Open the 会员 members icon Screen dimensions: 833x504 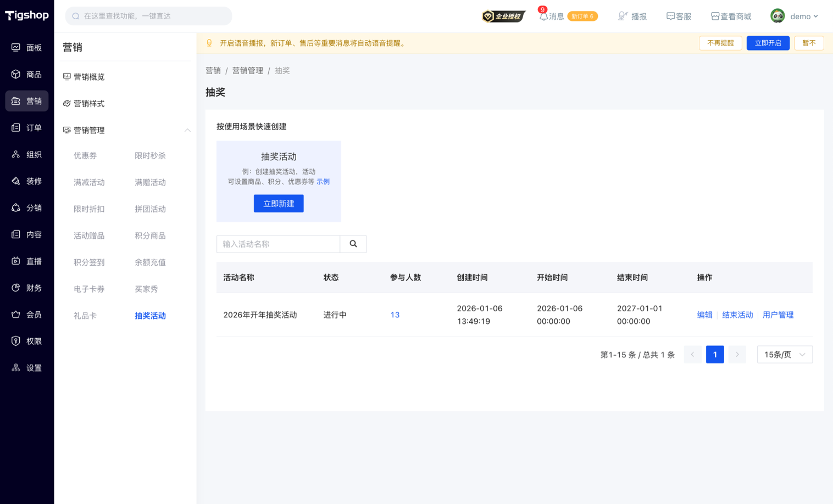[x=16, y=314]
